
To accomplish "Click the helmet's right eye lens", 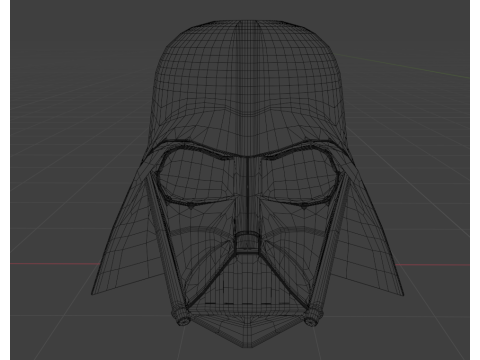I will (299, 176).
